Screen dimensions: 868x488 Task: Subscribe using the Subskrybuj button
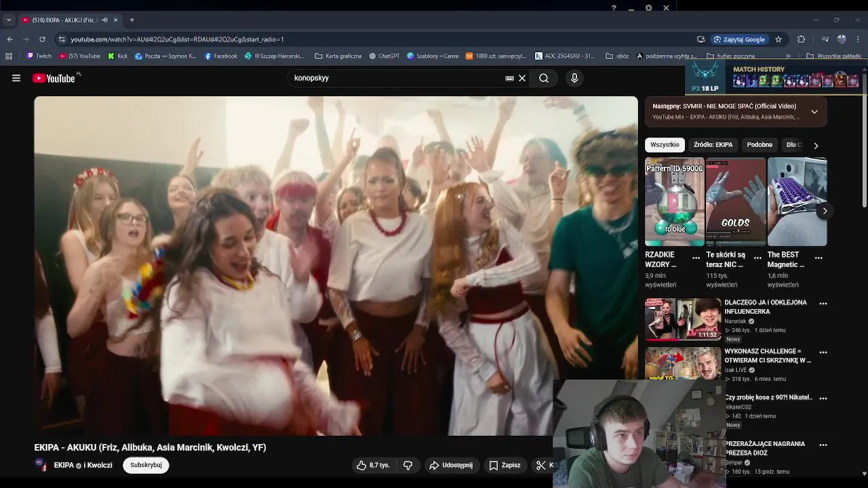coord(146,465)
